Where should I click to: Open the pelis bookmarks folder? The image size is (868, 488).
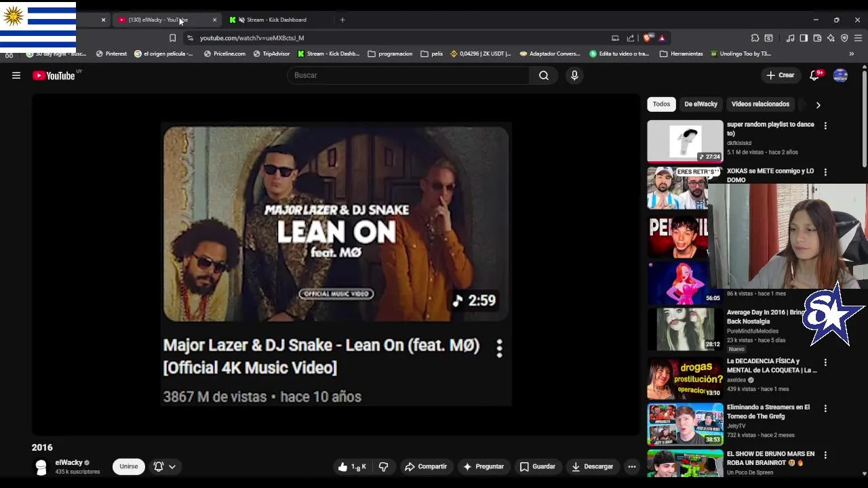point(432,54)
